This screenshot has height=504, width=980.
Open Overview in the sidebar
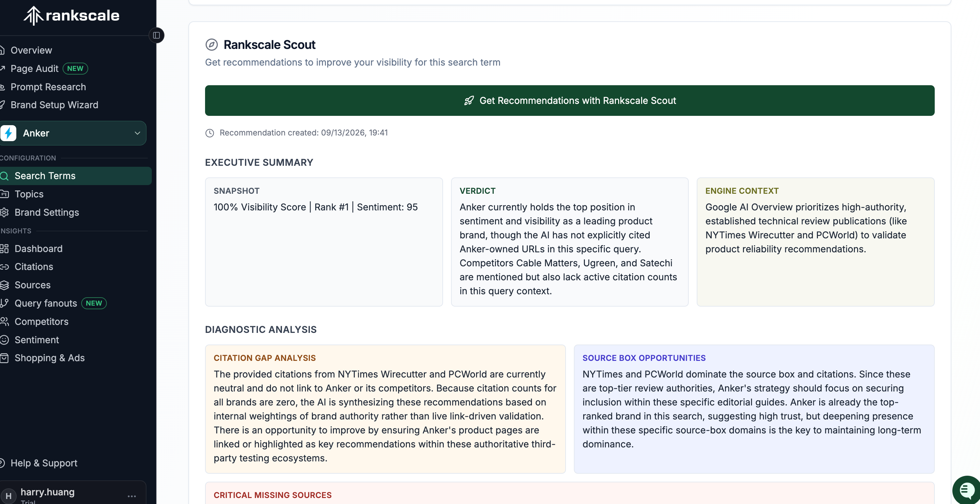click(x=31, y=50)
